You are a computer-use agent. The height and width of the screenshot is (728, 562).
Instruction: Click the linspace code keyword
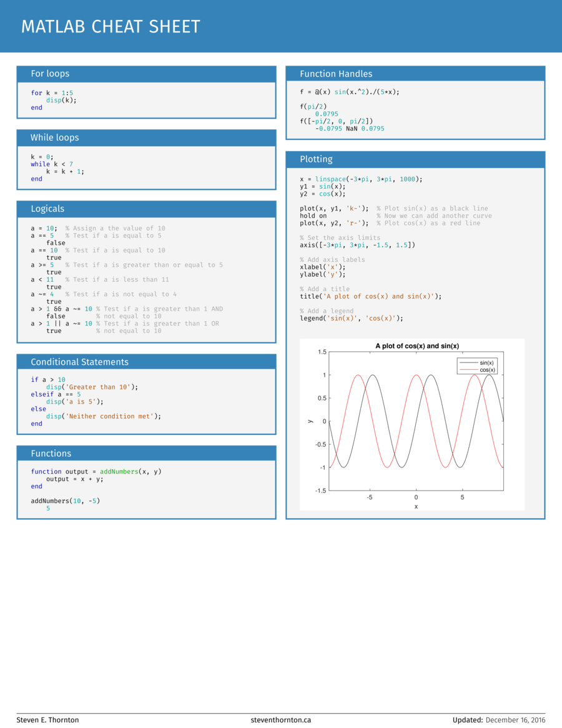[335, 179]
